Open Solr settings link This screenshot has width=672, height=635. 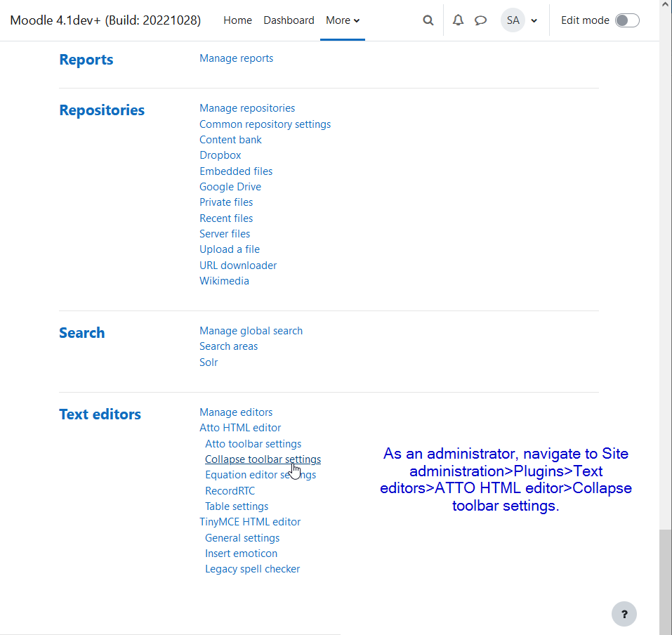[x=209, y=362]
